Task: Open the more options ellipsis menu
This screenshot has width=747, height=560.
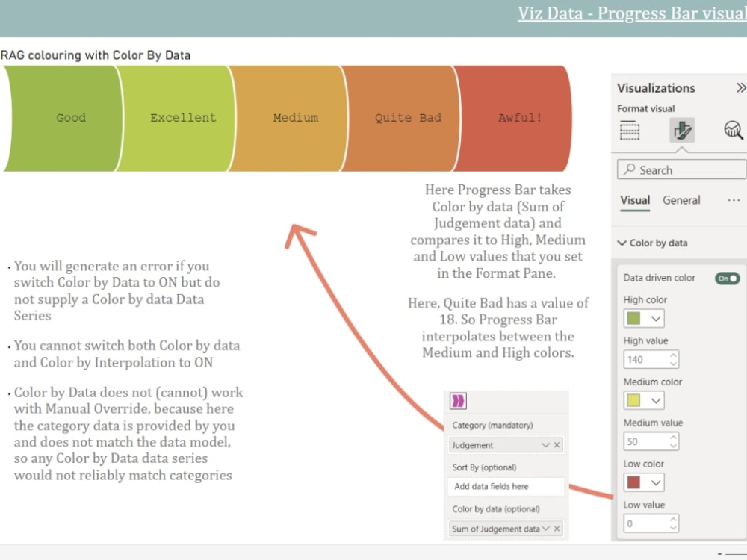Action: 733,200
